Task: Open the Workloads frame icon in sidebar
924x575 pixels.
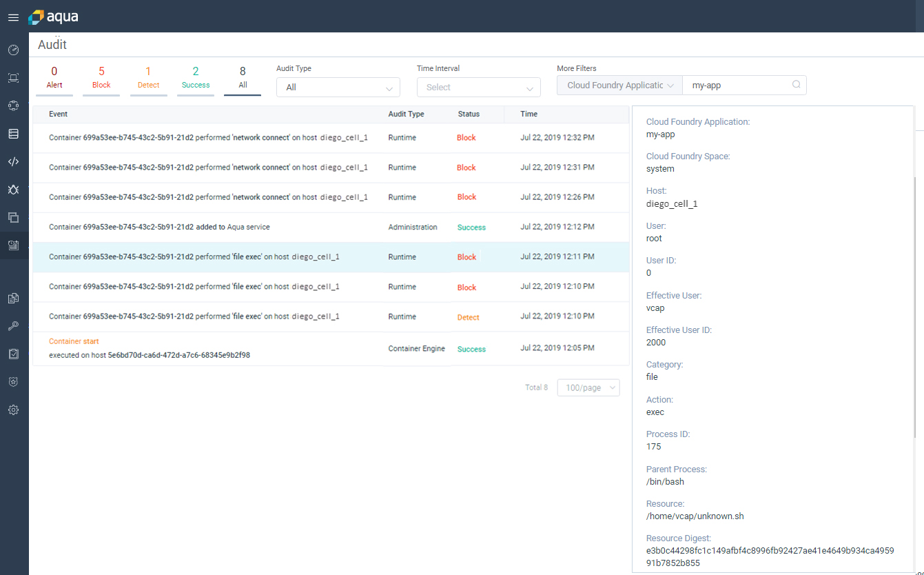Action: pyautogui.click(x=13, y=78)
